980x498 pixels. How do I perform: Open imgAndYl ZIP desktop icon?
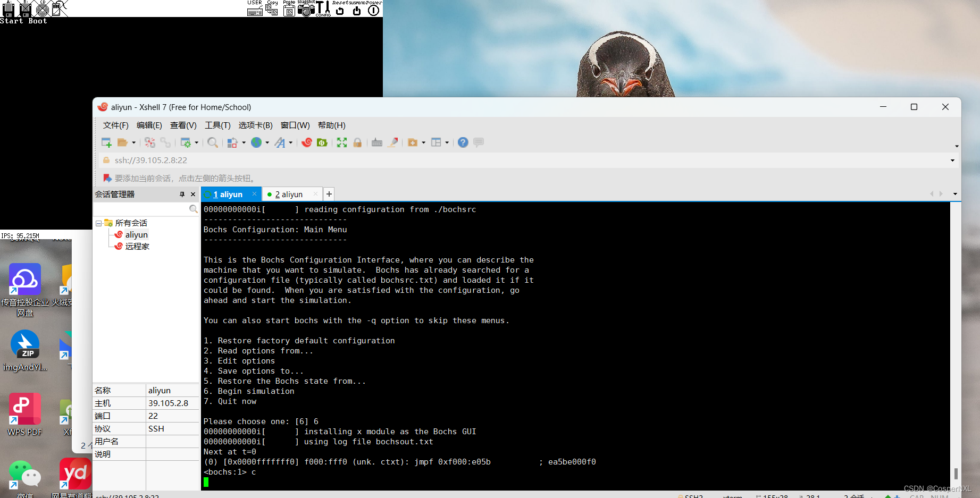point(25,350)
